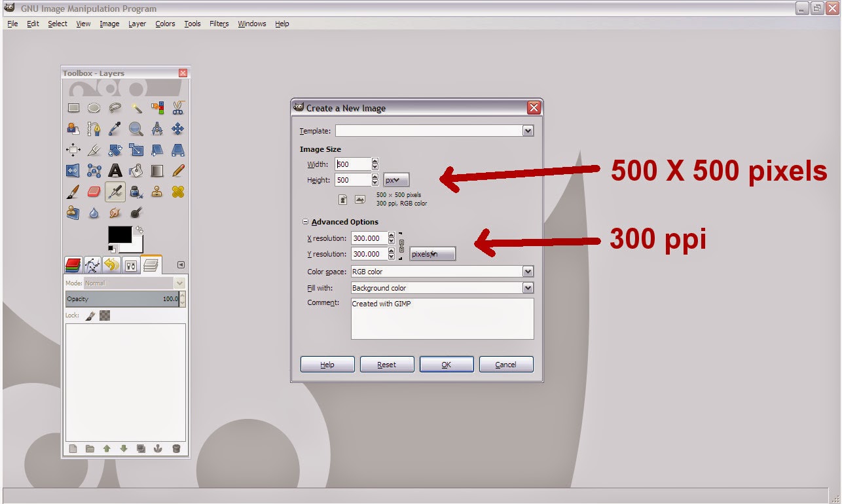
Task: Switch to the Tool Options tab
Action: point(131,265)
